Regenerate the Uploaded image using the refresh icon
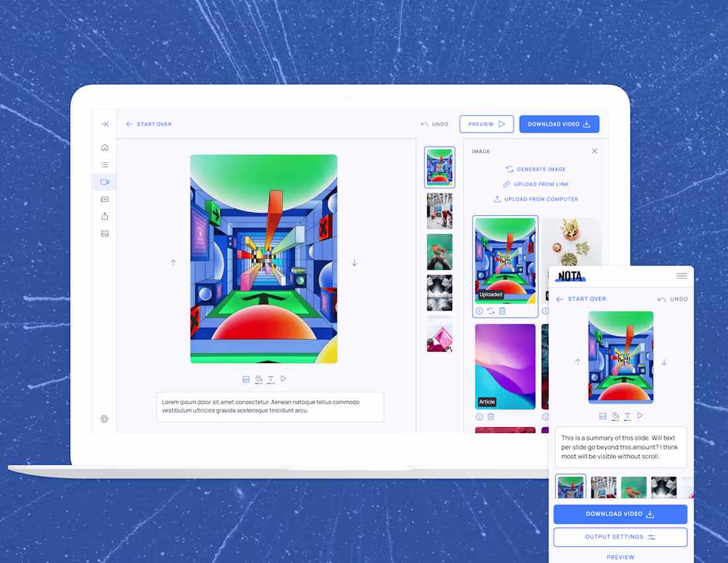This screenshot has height=563, width=728. [x=490, y=311]
